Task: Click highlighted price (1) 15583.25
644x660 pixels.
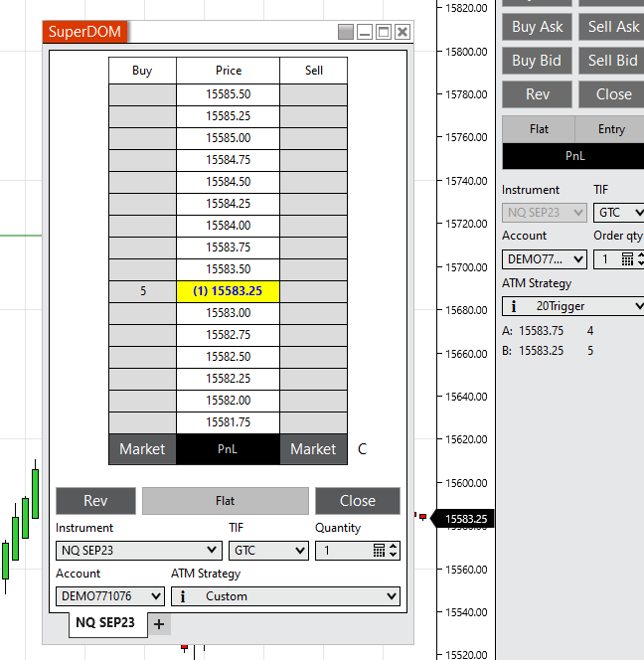Action: [228, 291]
